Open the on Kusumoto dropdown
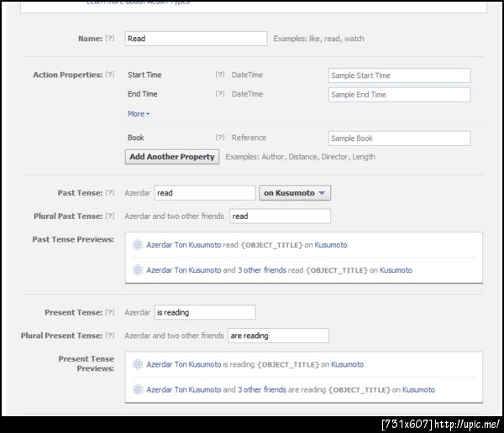 pos(295,193)
